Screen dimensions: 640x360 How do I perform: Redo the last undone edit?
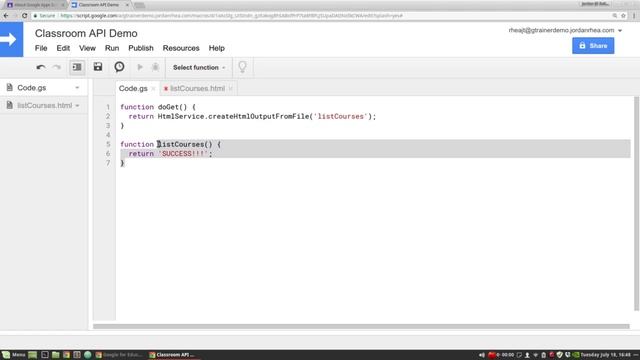[x=57, y=67]
